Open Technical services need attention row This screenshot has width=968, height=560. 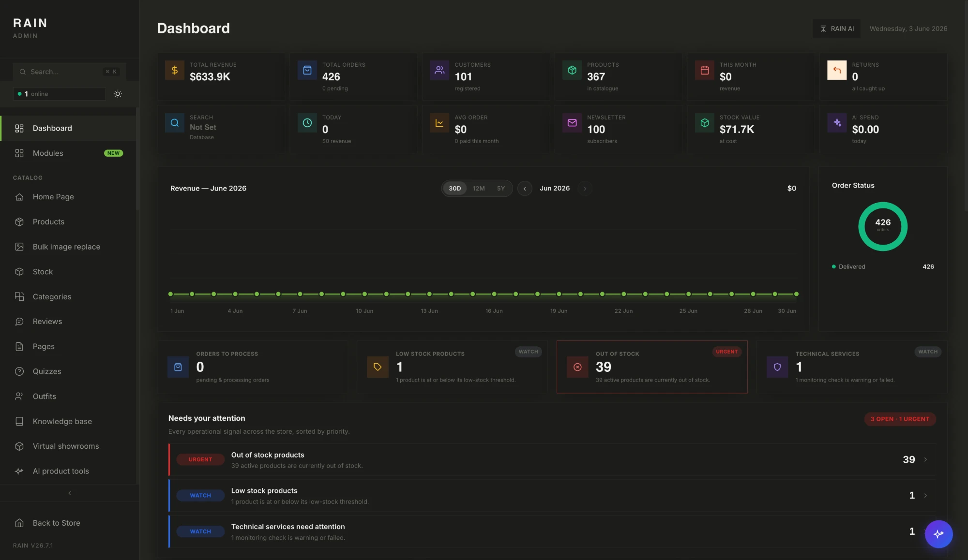(552, 531)
